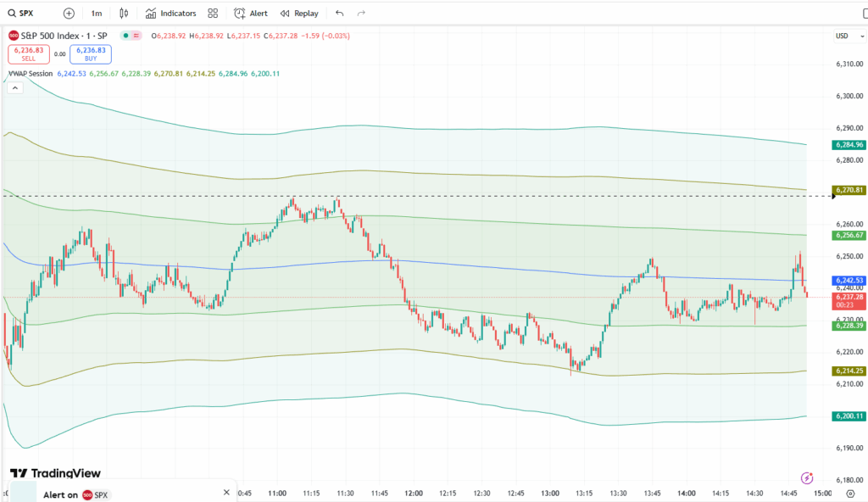
Task: Click the 6,300.00 price scale value
Action: pos(849,97)
